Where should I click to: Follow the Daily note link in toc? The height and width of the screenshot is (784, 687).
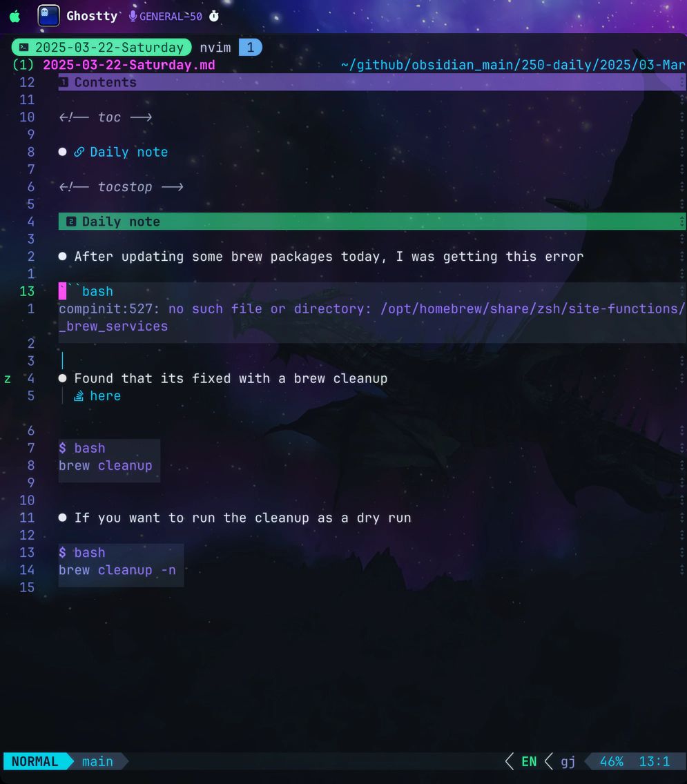click(x=128, y=152)
